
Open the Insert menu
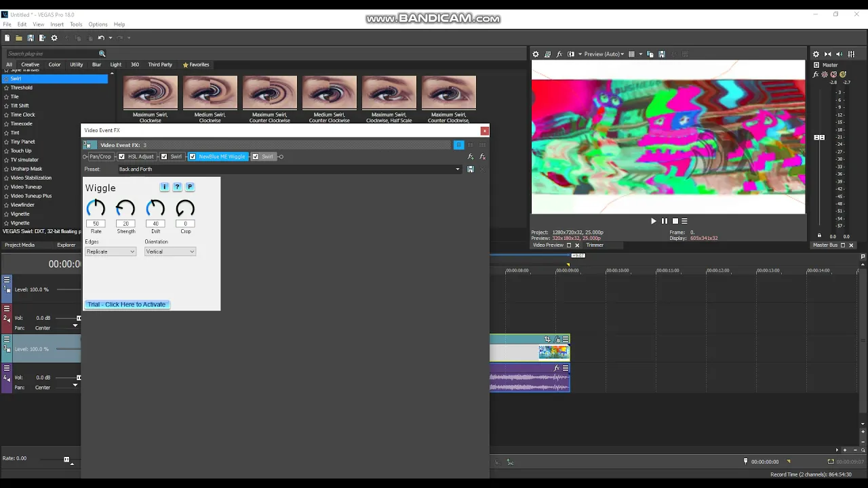tap(57, 24)
